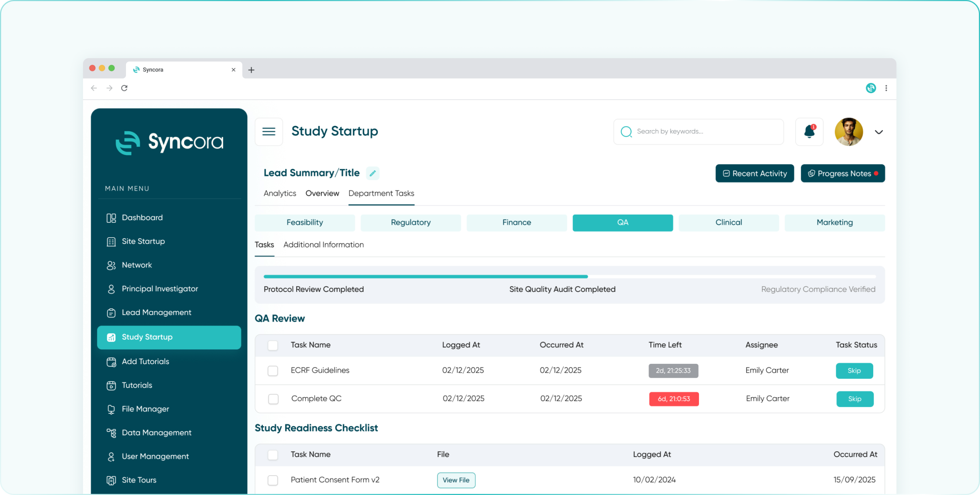Skip the Complete QC task
980x495 pixels.
click(x=855, y=399)
